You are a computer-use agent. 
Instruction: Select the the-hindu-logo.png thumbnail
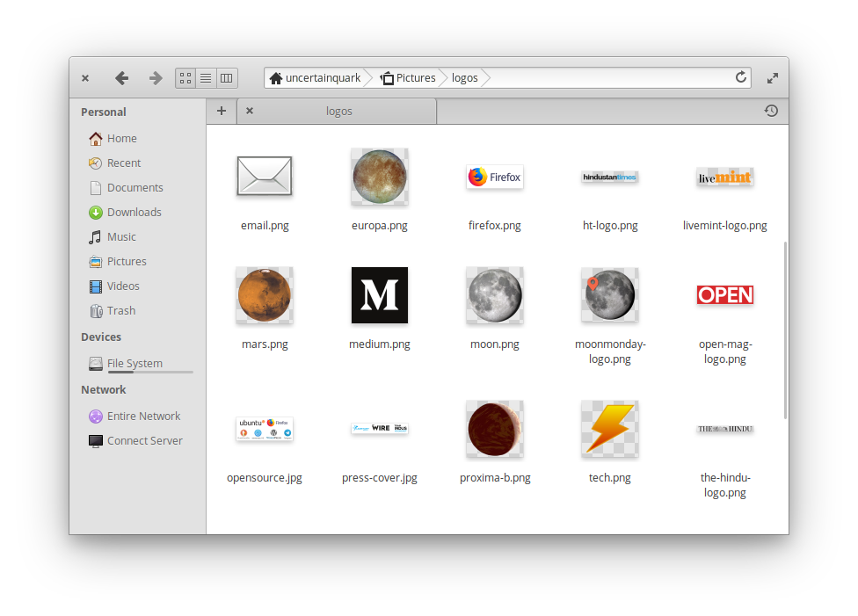coord(725,429)
